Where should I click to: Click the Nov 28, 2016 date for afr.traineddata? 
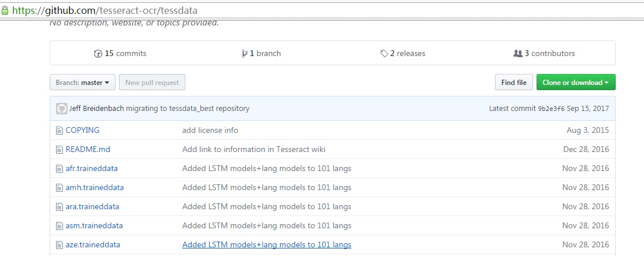586,169
